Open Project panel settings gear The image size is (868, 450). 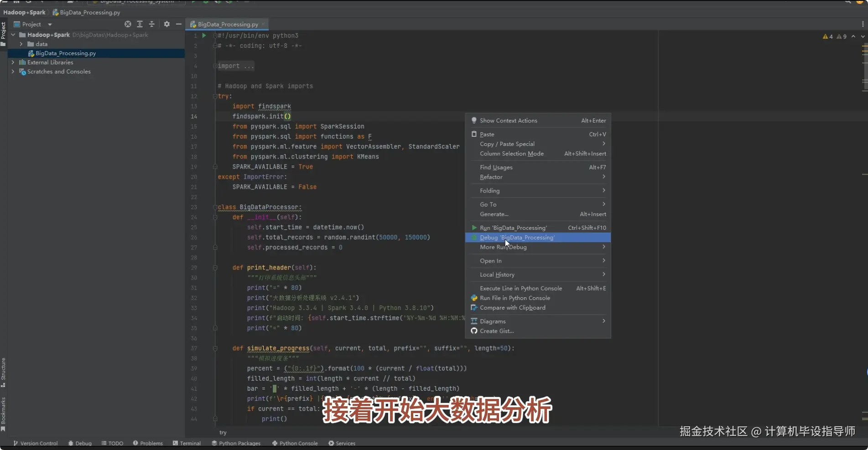pyautogui.click(x=166, y=24)
